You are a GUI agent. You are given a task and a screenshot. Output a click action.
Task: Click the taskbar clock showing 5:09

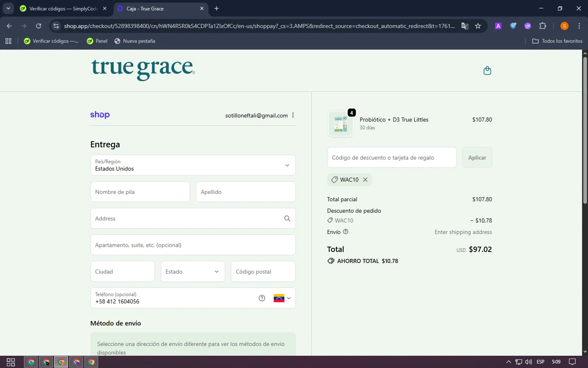(x=556, y=362)
